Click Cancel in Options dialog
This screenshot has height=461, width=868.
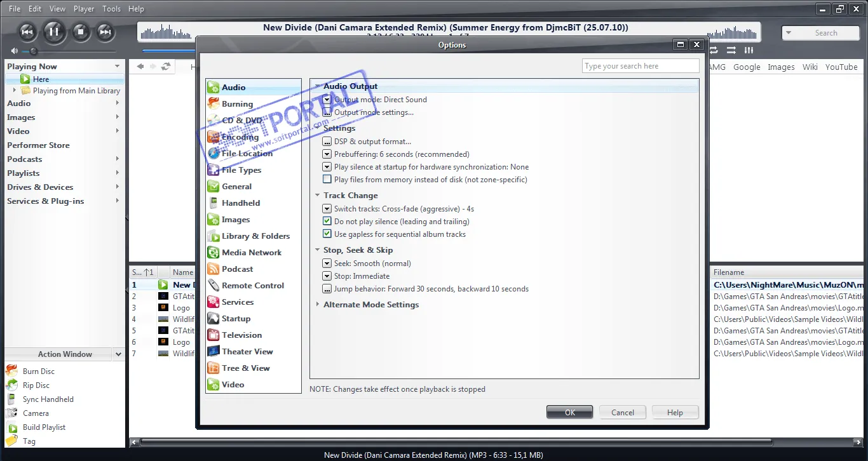click(x=623, y=412)
